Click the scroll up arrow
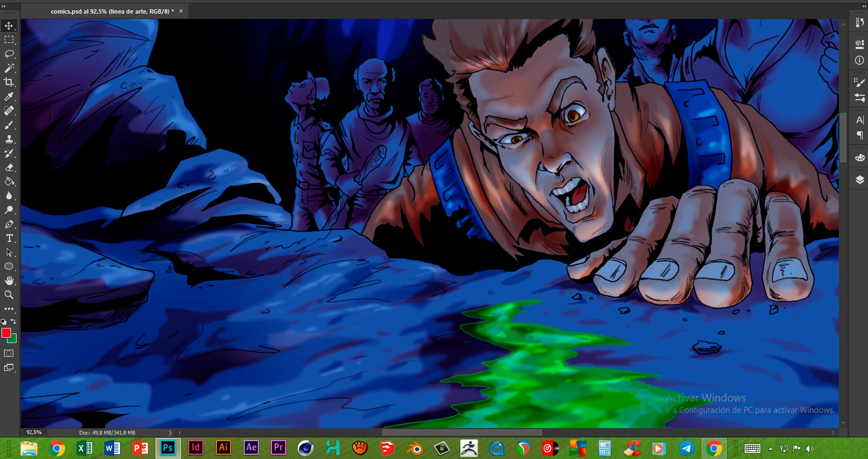The height and width of the screenshot is (459, 868). pyautogui.click(x=843, y=25)
